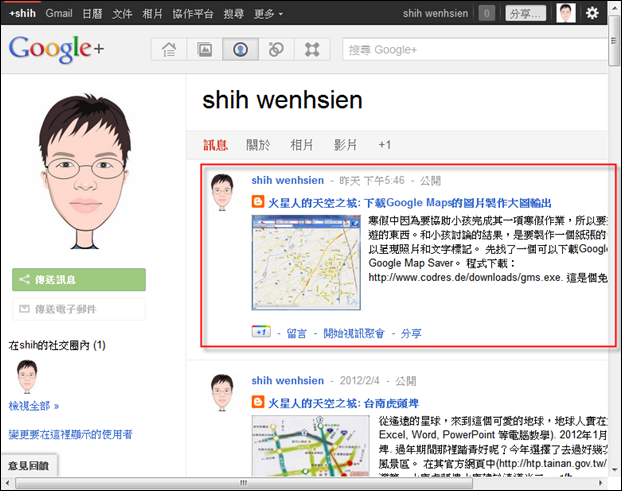Open the Circles icon in Google+ toolbar

pos(276,50)
